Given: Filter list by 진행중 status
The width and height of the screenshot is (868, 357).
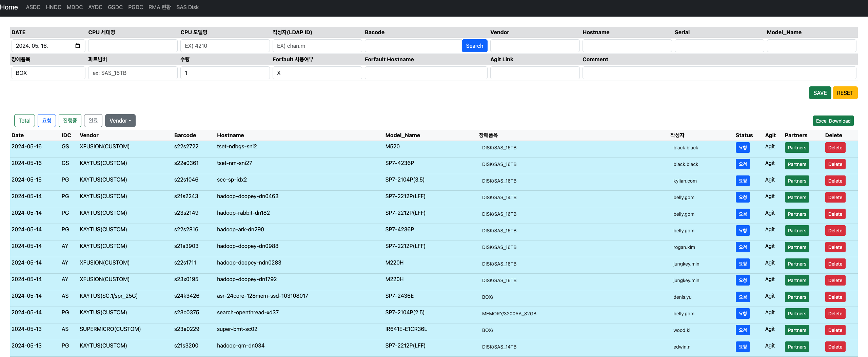Looking at the screenshot, I should coord(70,121).
